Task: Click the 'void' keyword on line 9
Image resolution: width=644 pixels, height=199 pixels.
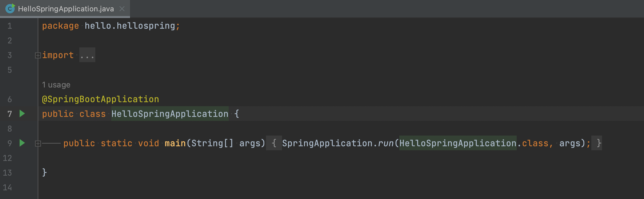Action: [148, 143]
